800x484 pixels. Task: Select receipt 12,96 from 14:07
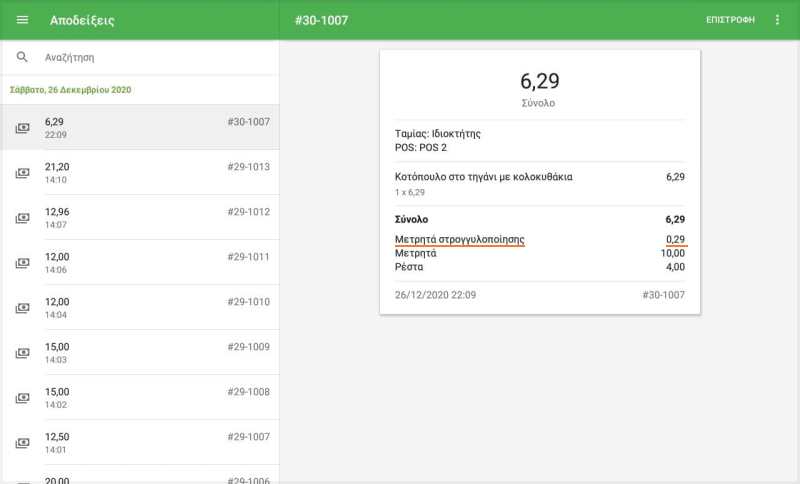[140, 218]
